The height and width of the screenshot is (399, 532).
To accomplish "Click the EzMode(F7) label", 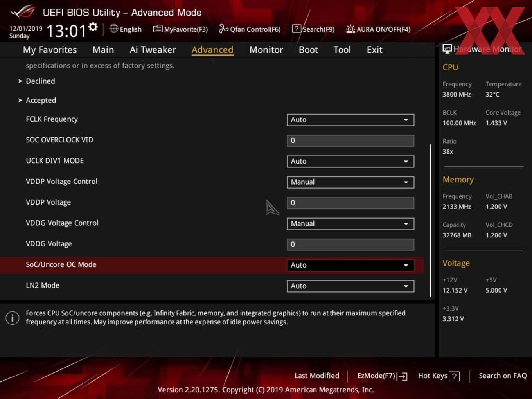I will (376, 376).
